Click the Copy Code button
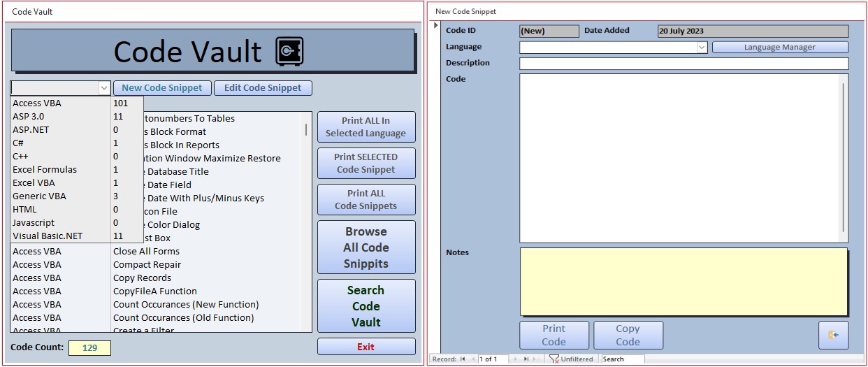868x367 pixels. point(628,336)
